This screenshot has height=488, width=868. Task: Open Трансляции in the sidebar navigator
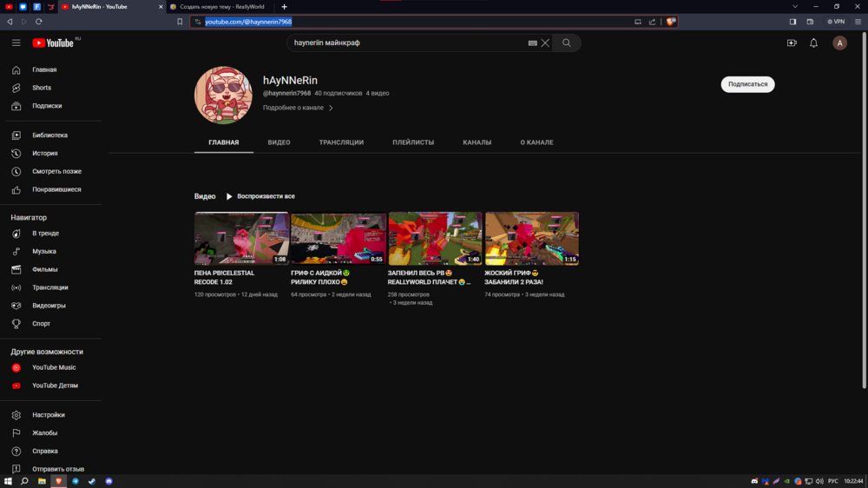(51, 287)
